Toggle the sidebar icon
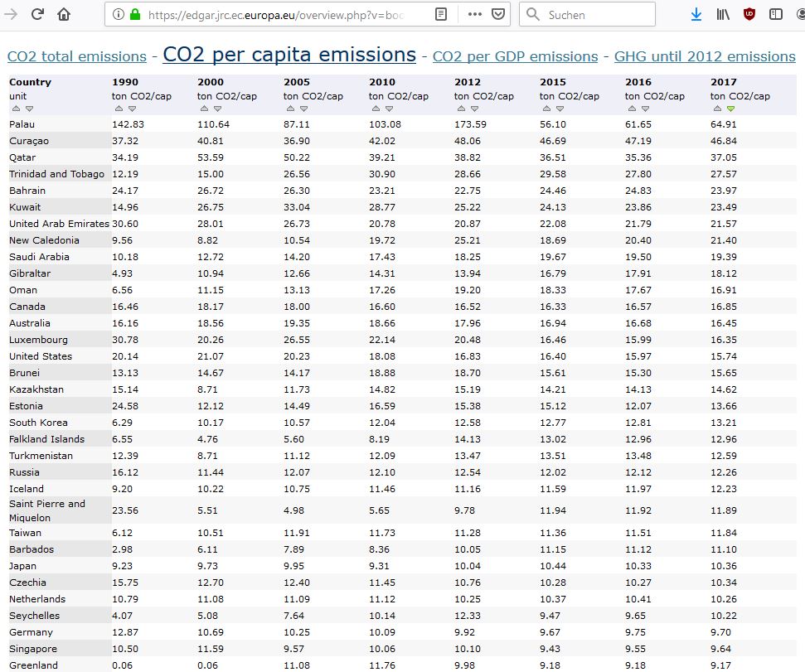This screenshot has height=672, width=805. tap(776, 14)
